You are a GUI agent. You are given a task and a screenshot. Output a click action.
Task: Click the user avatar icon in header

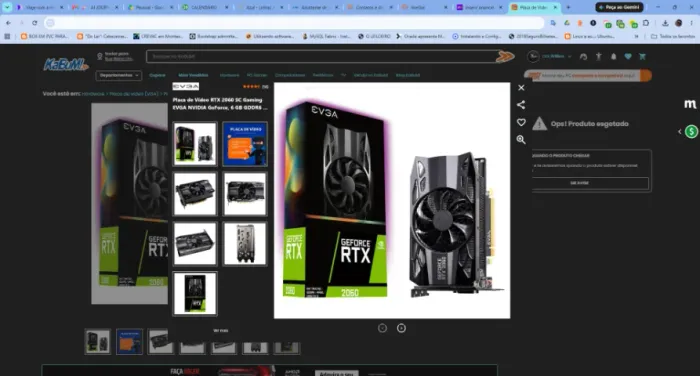533,56
